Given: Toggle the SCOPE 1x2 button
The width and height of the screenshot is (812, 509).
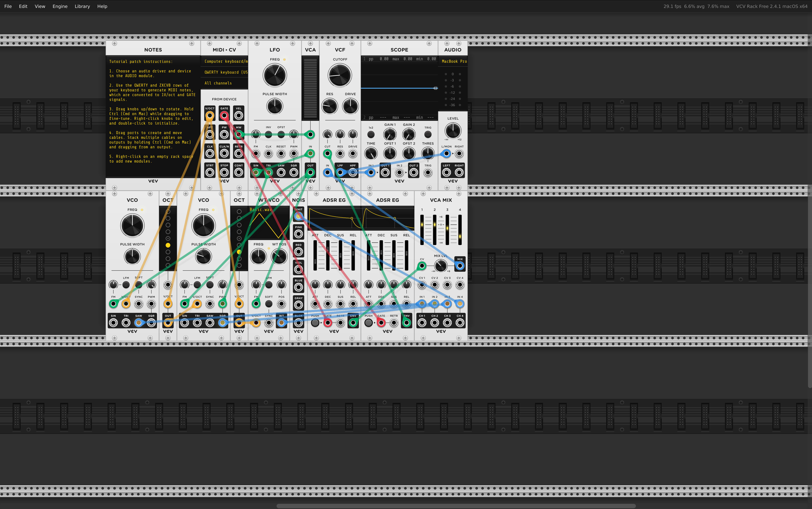Looking at the screenshot, I should click(371, 135).
